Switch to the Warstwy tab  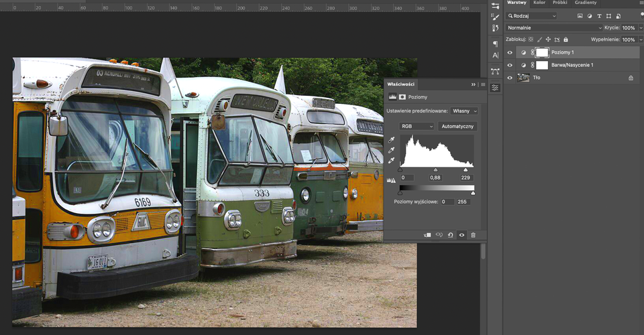coord(517,3)
